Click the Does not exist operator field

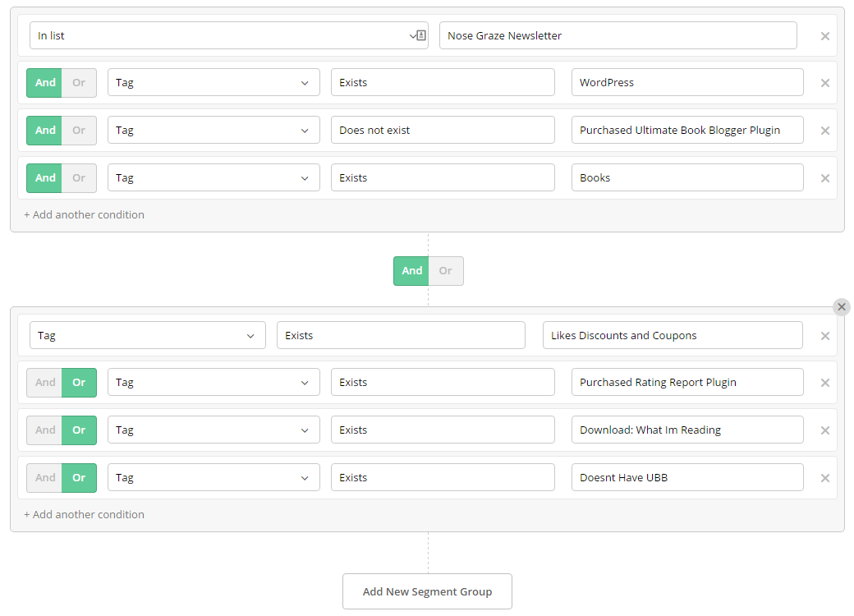tap(443, 131)
